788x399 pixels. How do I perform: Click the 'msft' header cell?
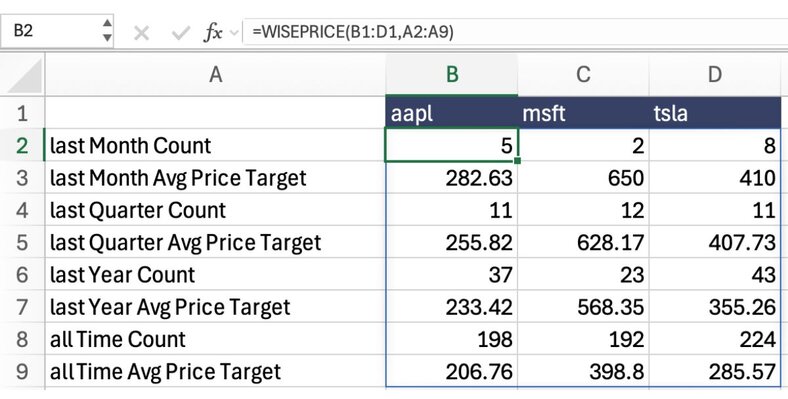[x=583, y=113]
